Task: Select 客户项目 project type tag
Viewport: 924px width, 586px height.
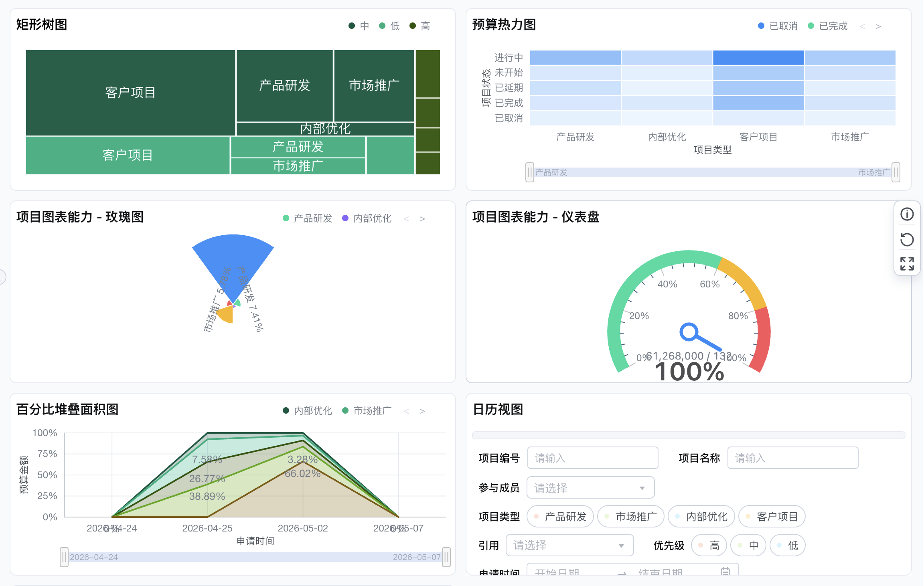Action: pos(772,517)
